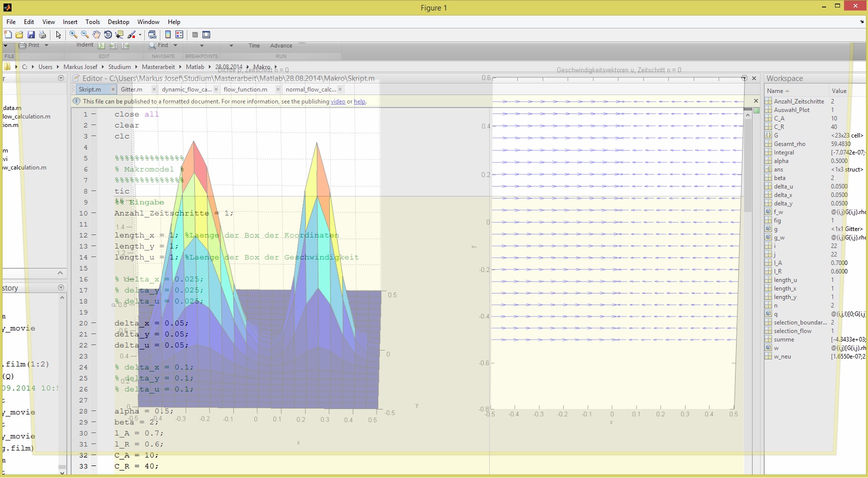This screenshot has width=868, height=478.
Task: Expand the Find dropdown arrow
Action: pyautogui.click(x=175, y=45)
